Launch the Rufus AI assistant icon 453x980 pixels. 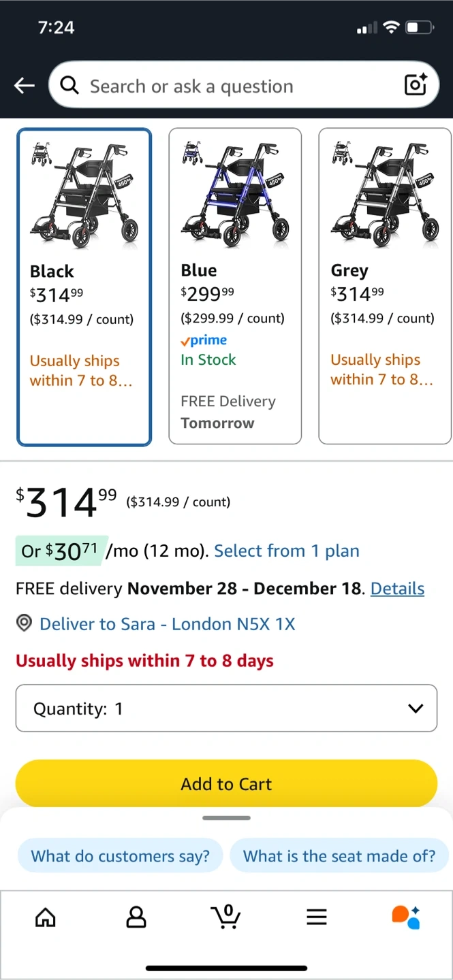(x=406, y=917)
